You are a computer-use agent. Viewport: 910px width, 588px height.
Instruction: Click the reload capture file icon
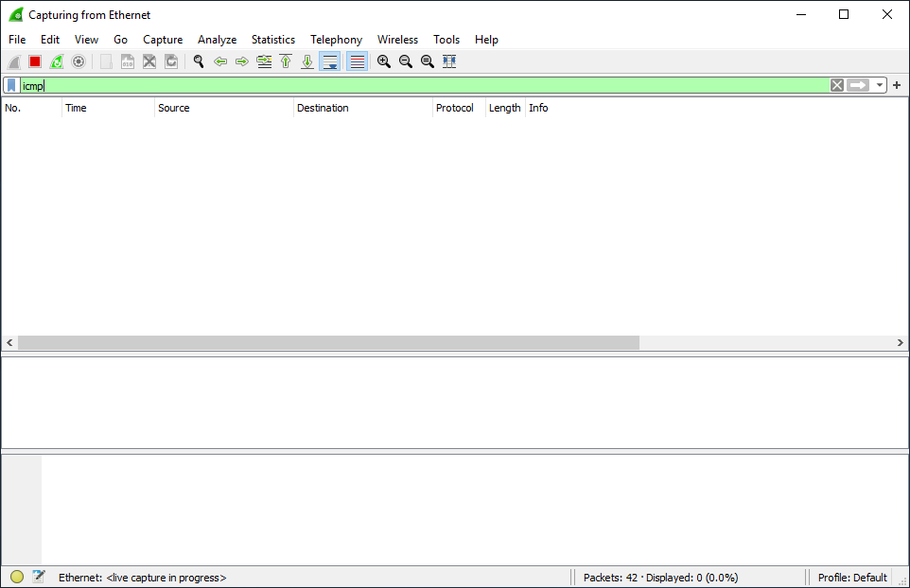click(x=171, y=61)
